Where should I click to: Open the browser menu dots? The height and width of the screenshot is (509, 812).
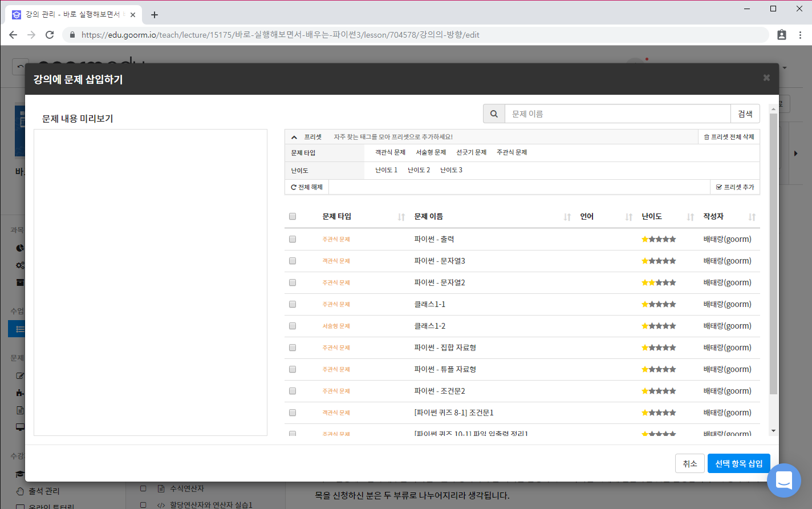click(x=800, y=35)
